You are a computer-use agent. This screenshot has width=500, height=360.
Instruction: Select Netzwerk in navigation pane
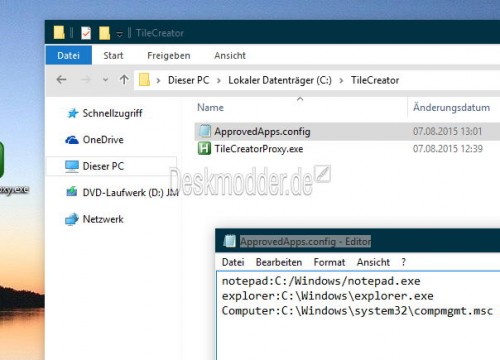click(x=103, y=219)
